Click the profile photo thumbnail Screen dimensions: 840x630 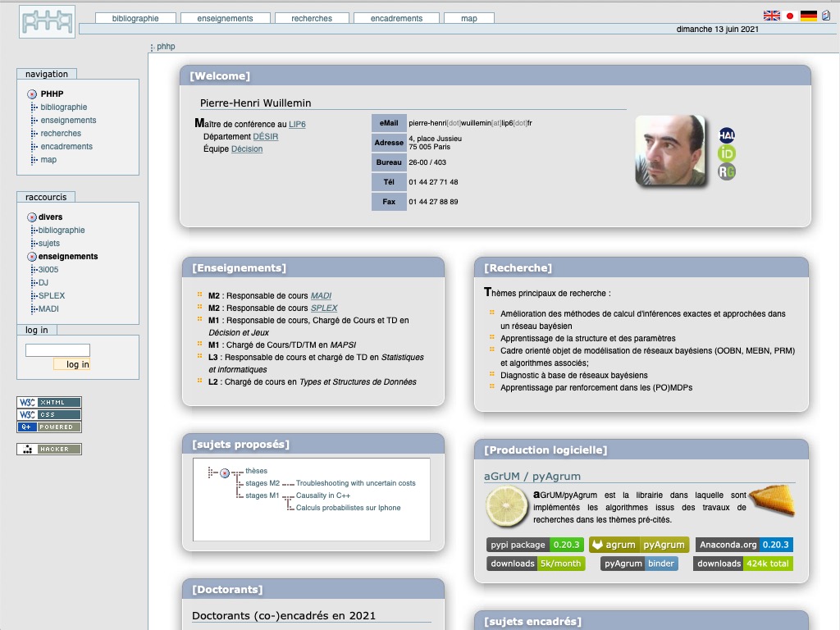(x=669, y=150)
